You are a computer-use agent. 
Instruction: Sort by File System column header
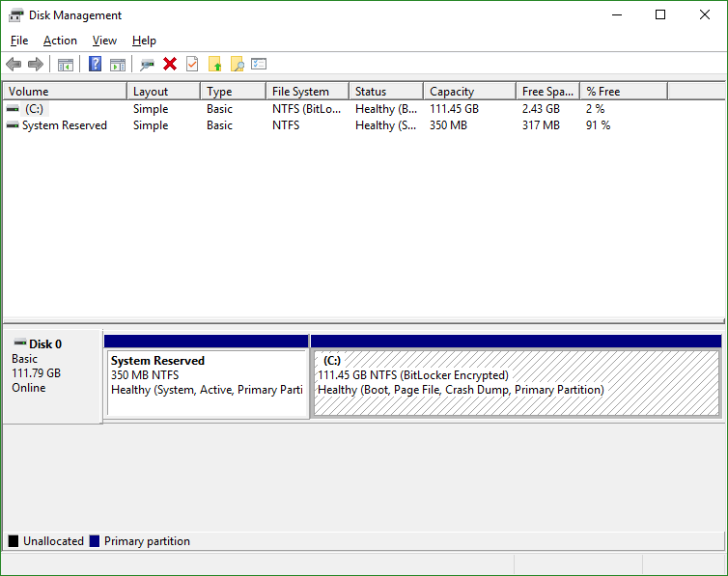(x=306, y=92)
